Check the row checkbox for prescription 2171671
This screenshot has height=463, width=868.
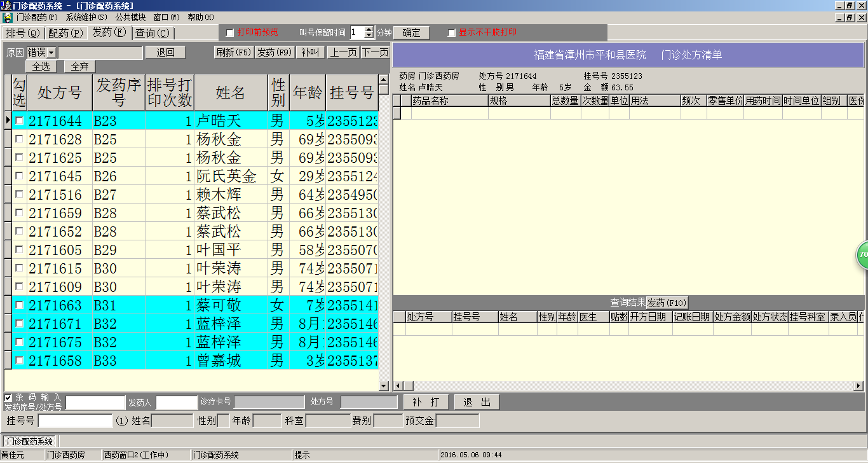[x=20, y=324]
